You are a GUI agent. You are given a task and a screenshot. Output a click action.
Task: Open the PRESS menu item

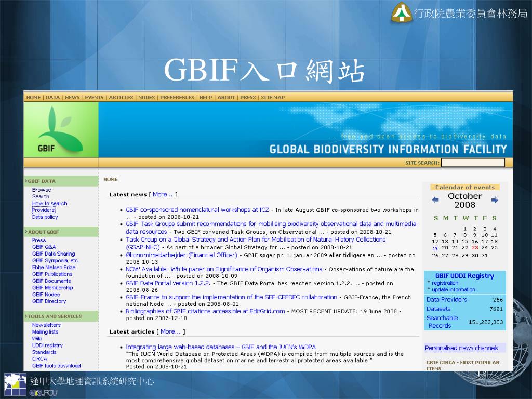tap(248, 97)
